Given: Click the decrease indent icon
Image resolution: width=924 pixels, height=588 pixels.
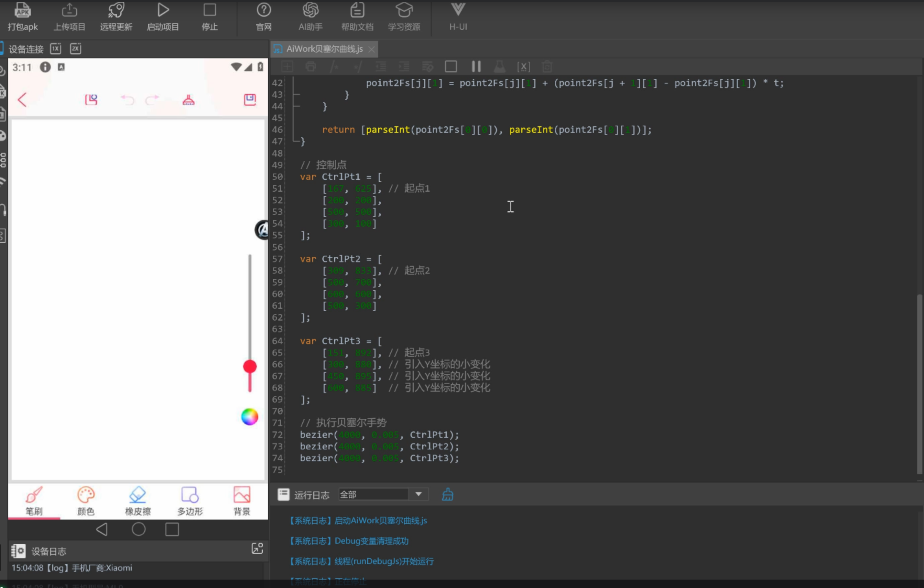Looking at the screenshot, I should click(x=381, y=67).
